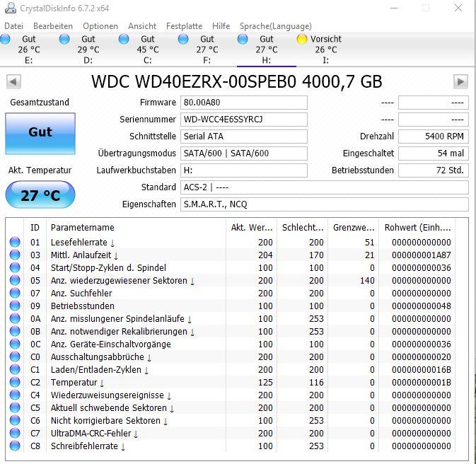Viewport: 476px width, 464px height.
Task: Click status orb of misslungener Spindelanläufe row
Action: tap(15, 318)
